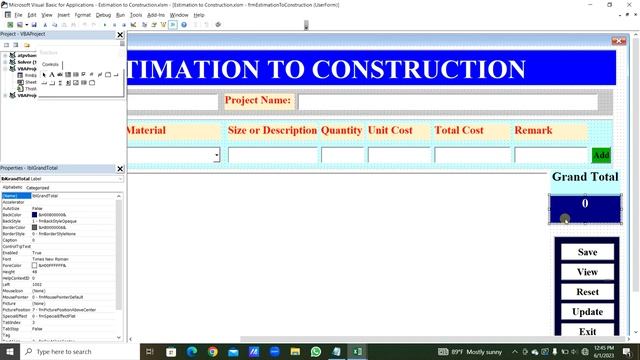The width and height of the screenshot is (640, 360).
Task: Expand the Solver project tree node
Action: click(x=5, y=62)
